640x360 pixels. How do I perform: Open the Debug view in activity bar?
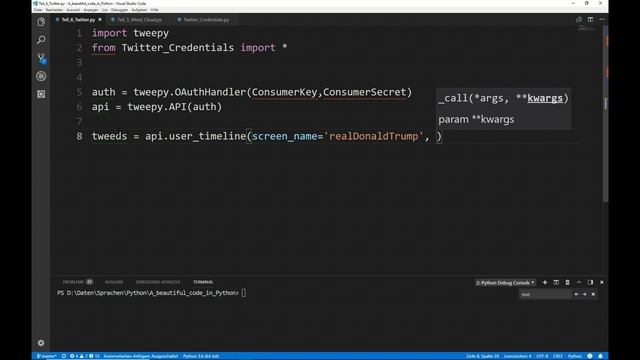[x=41, y=76]
